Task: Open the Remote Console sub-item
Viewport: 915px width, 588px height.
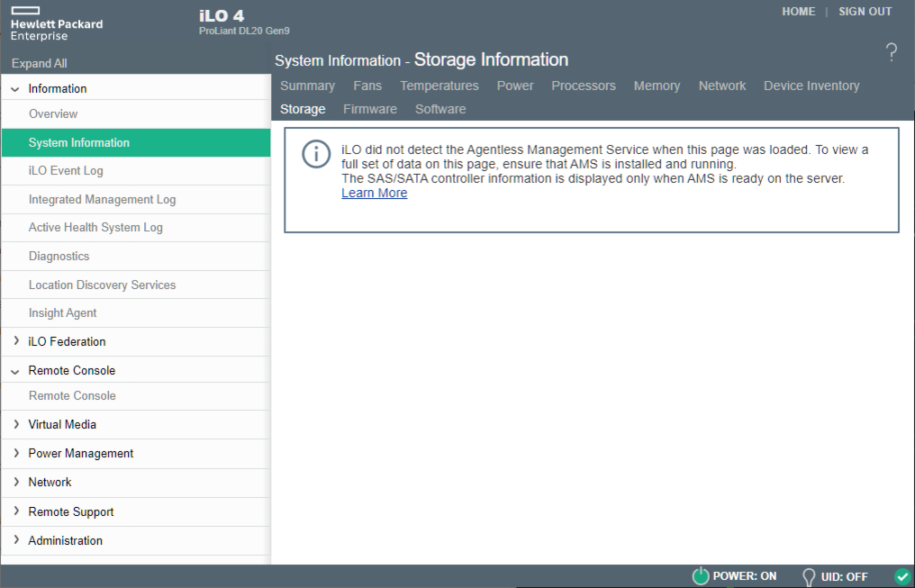Action: click(136, 396)
